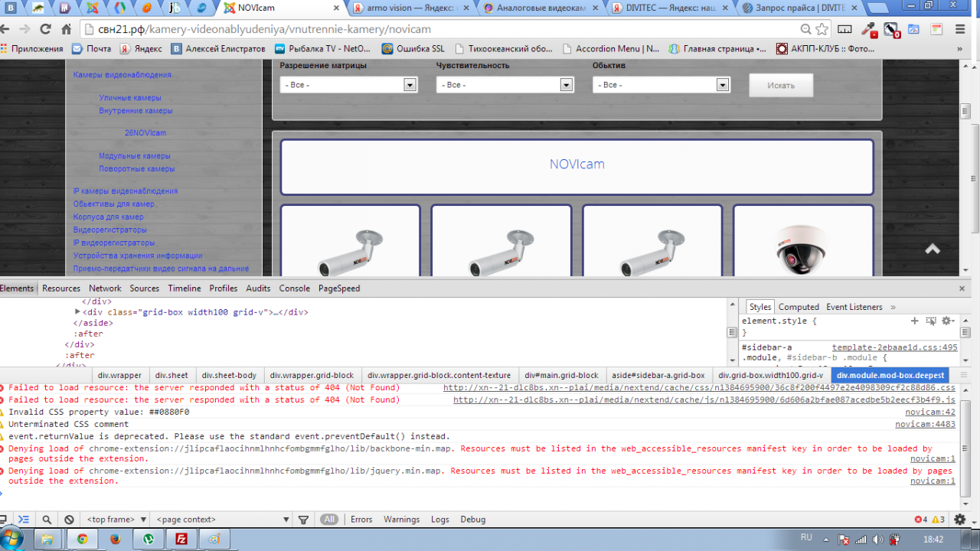Click the template-2ebaae1d.css:495 source link
Viewport: 980px width, 551px height.
point(895,347)
